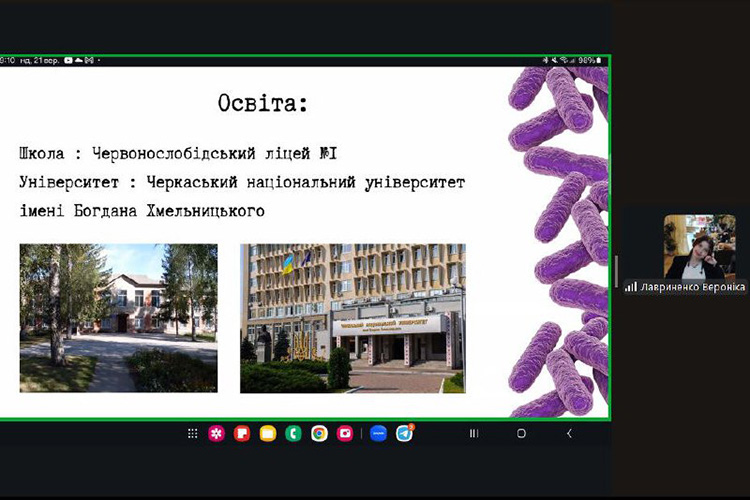Tap the Back navigation arrow
Screen dimensions: 750x500
click(x=569, y=433)
